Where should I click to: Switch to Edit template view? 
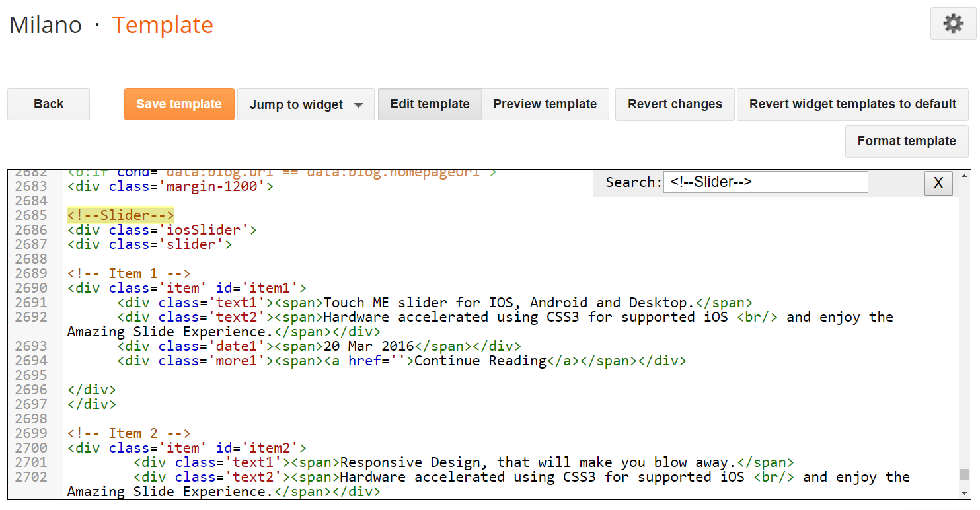(x=430, y=104)
